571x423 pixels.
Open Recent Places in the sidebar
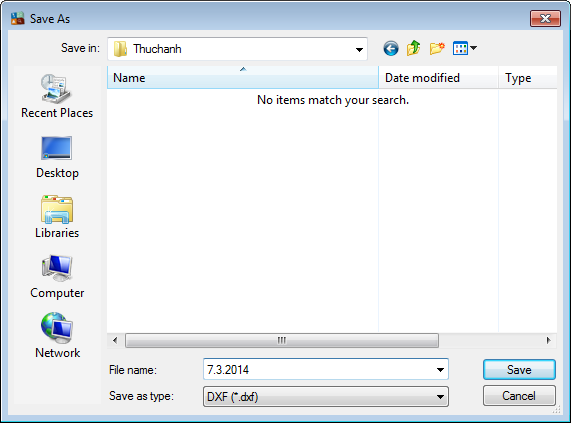click(x=57, y=96)
